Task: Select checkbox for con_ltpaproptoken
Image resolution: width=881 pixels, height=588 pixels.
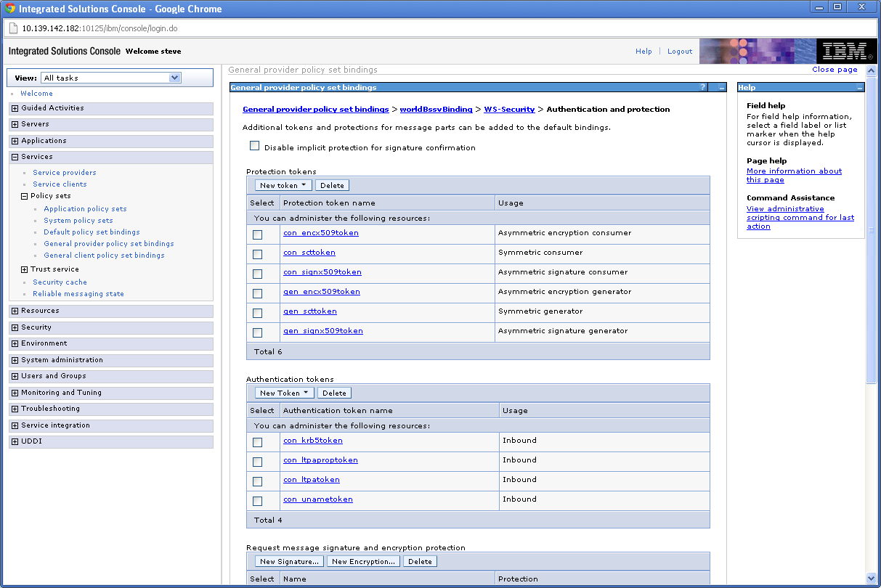Action: pyautogui.click(x=257, y=462)
